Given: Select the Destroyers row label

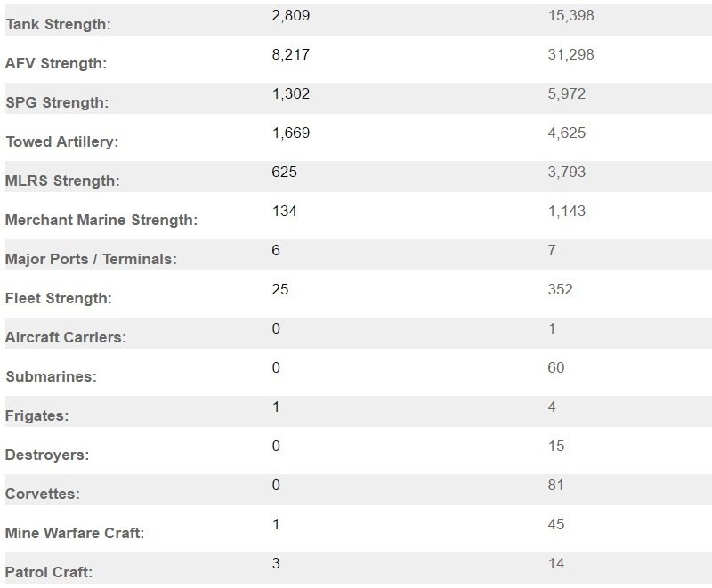Looking at the screenshot, I should point(47,455).
